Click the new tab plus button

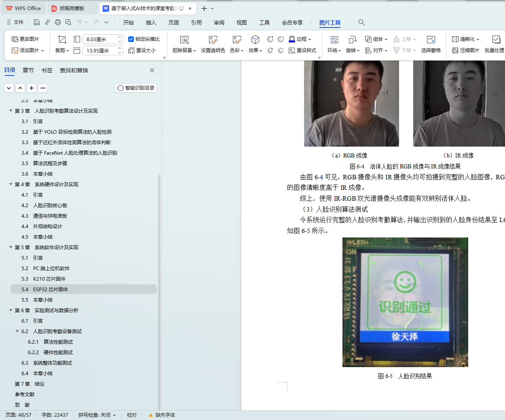[x=204, y=8]
